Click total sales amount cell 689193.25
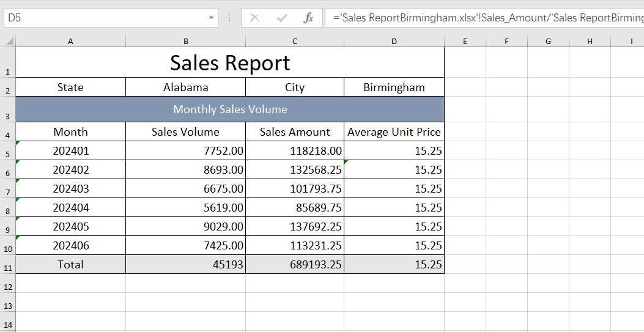Screen dimensions: 644x332 [x=295, y=264]
